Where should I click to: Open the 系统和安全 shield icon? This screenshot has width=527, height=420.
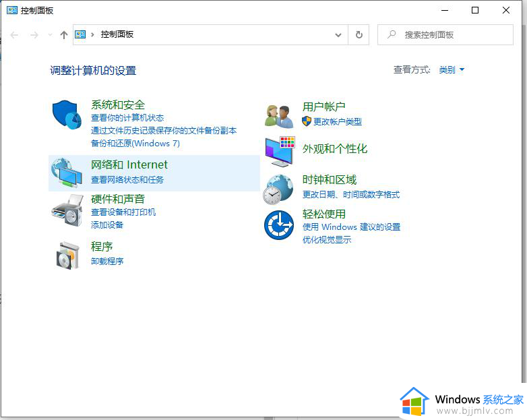(x=67, y=115)
